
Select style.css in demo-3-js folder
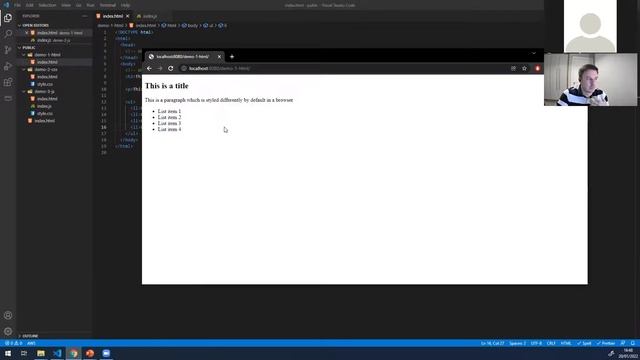[x=45, y=113]
